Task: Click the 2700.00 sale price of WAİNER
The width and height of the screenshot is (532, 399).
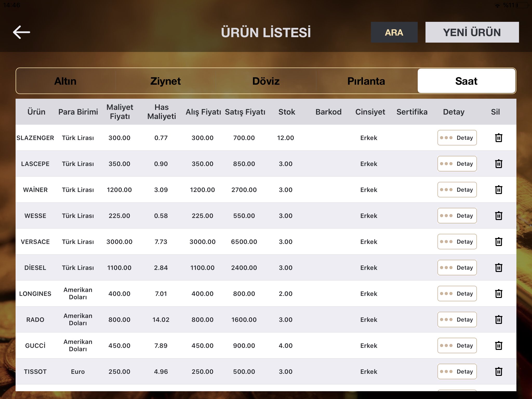Action: click(x=244, y=190)
